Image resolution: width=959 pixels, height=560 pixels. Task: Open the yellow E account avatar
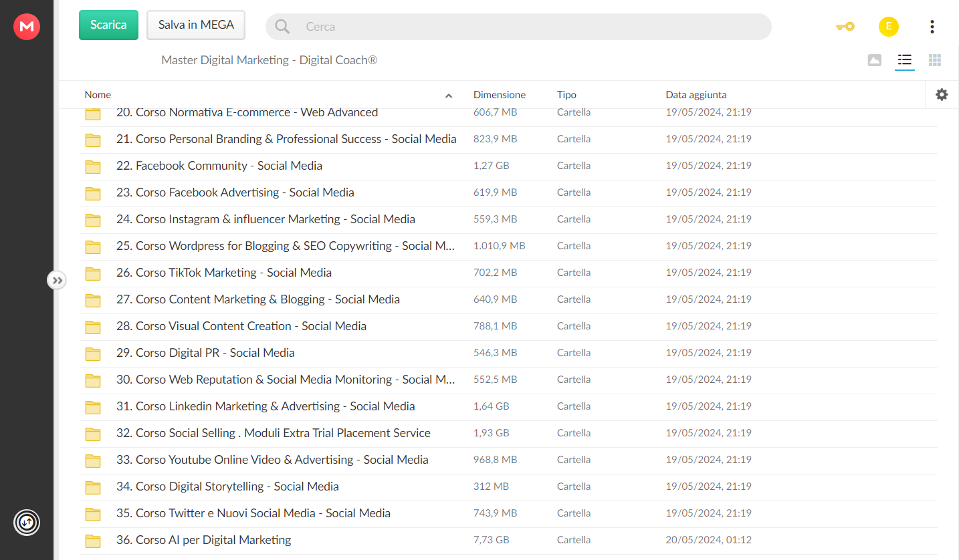click(888, 27)
